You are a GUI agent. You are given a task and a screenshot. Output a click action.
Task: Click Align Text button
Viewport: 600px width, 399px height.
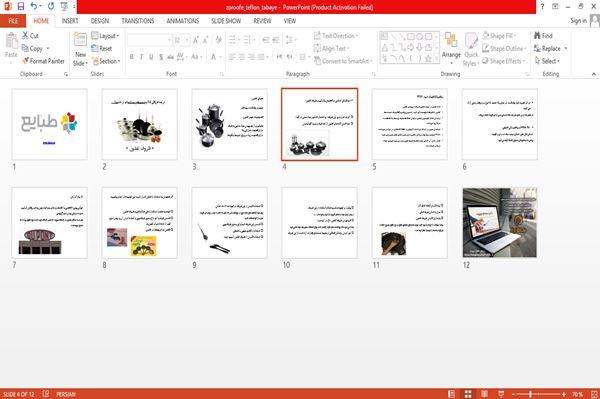tap(331, 48)
